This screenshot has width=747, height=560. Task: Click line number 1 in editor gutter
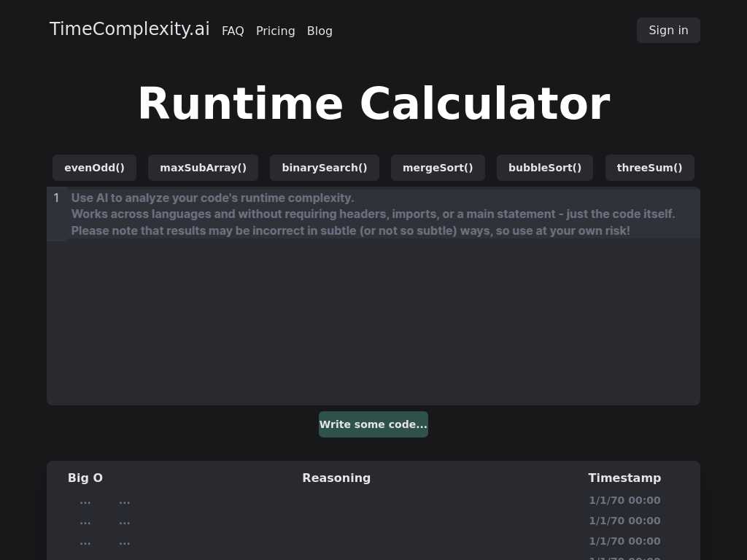click(57, 198)
